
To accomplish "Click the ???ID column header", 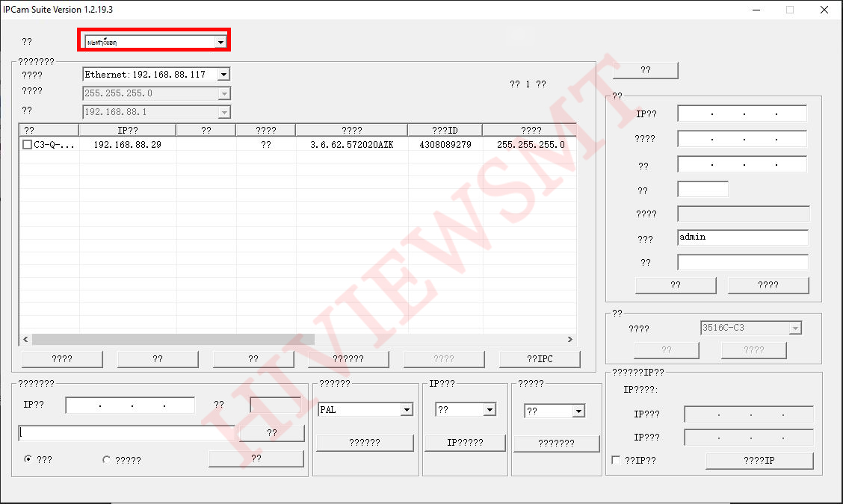I will point(444,131).
